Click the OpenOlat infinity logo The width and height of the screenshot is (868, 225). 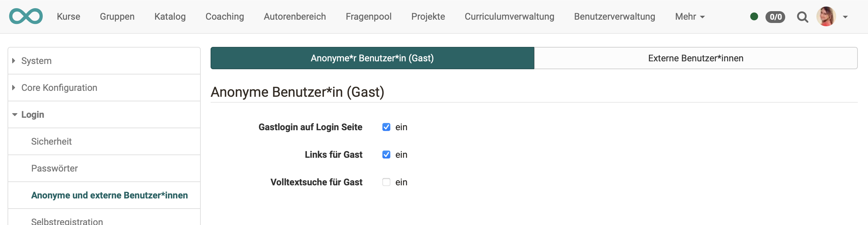[26, 16]
